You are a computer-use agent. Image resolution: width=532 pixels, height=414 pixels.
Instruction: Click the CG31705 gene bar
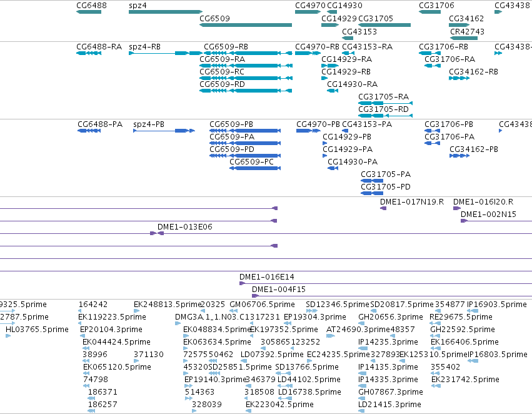384,25
